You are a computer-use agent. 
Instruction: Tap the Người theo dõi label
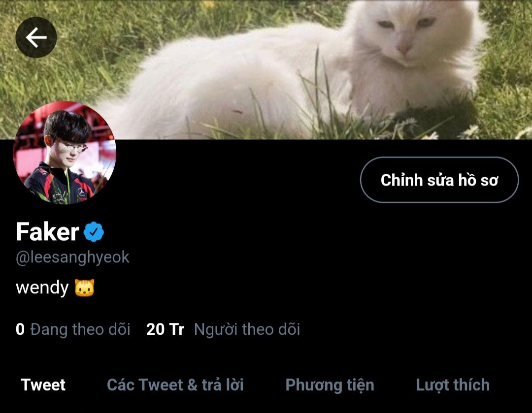coord(247,330)
